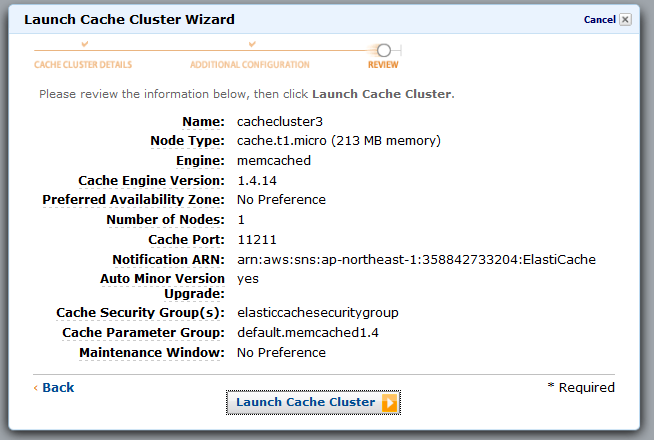This screenshot has height=440, width=654.
Task: Click the Number of Nodes value 1
Action: click(241, 220)
